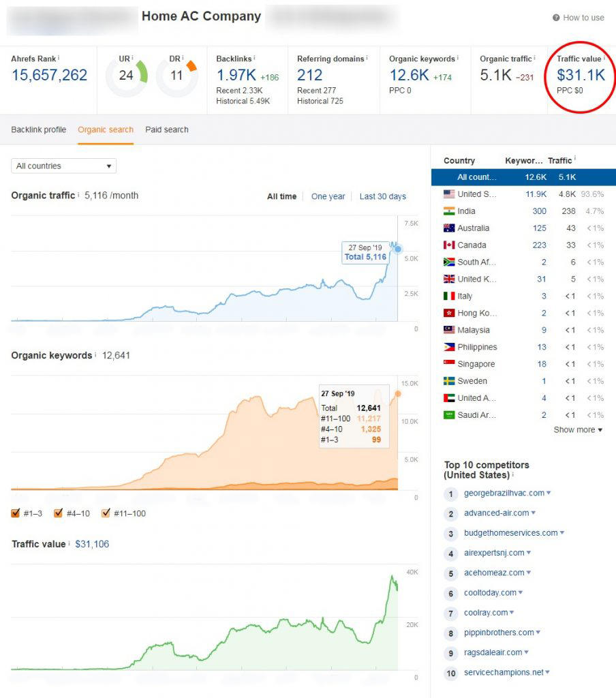The height and width of the screenshot is (698, 616).
Task: Open competitor link pippinbrothers.com
Action: (x=499, y=633)
